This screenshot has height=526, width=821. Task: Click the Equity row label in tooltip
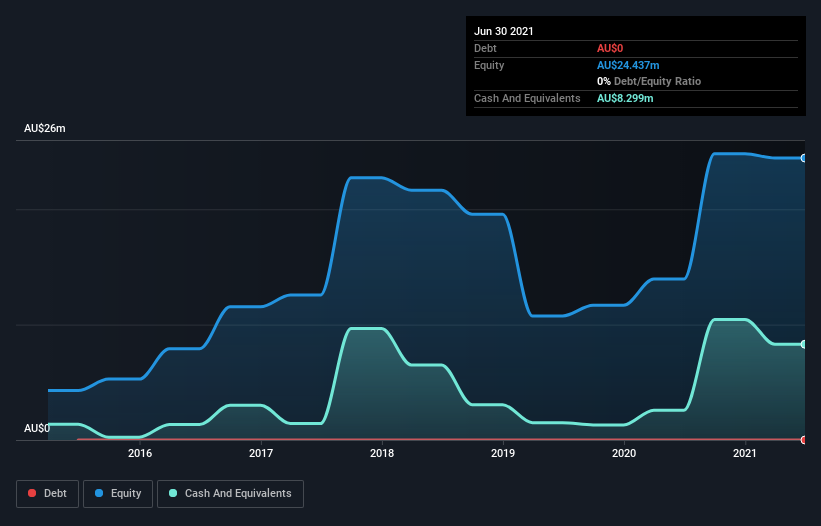click(489, 65)
